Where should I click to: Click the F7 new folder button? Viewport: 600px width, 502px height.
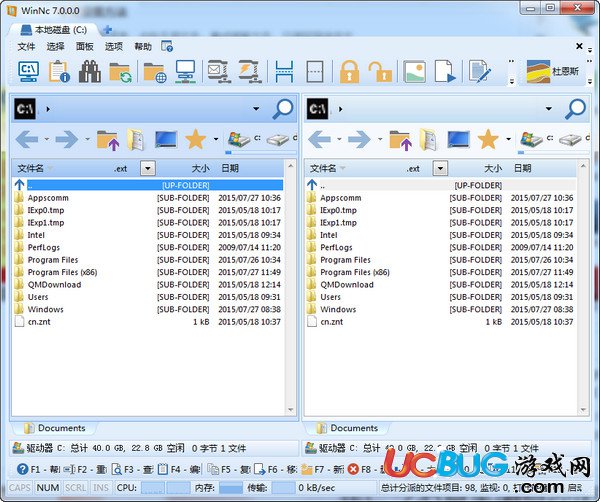322,469
